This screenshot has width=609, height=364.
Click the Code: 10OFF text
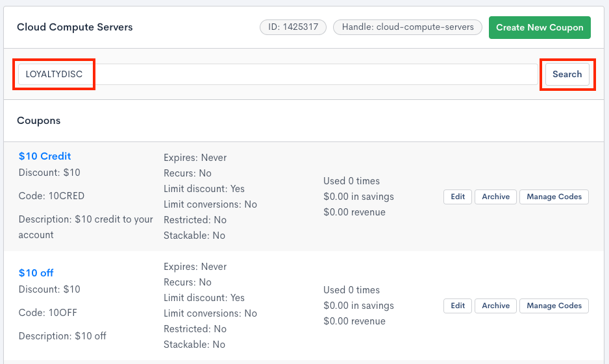(48, 313)
